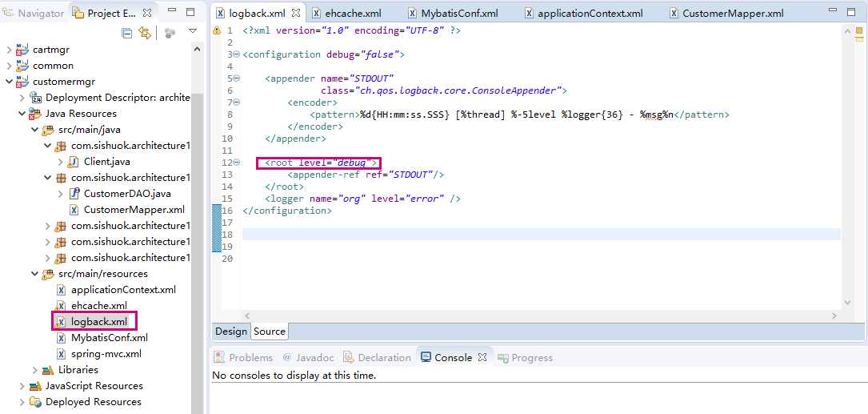Switch to the Design view tab
The image size is (868, 414).
click(231, 332)
